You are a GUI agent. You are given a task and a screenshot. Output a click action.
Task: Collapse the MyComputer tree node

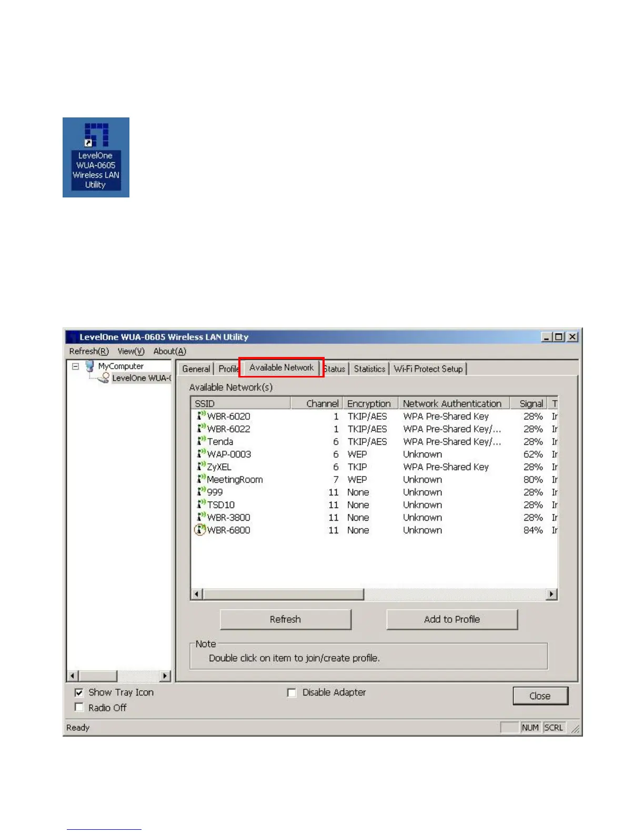[76, 366]
